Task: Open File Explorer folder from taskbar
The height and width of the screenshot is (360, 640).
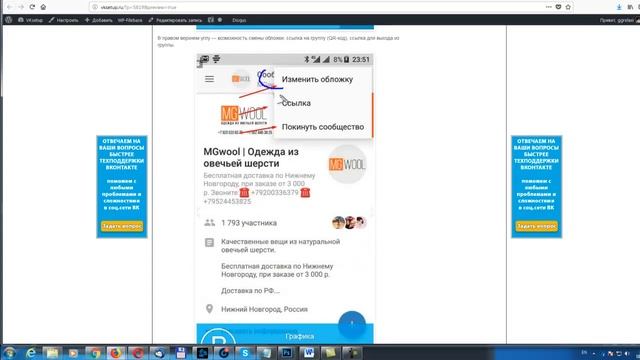Action: coord(52,353)
